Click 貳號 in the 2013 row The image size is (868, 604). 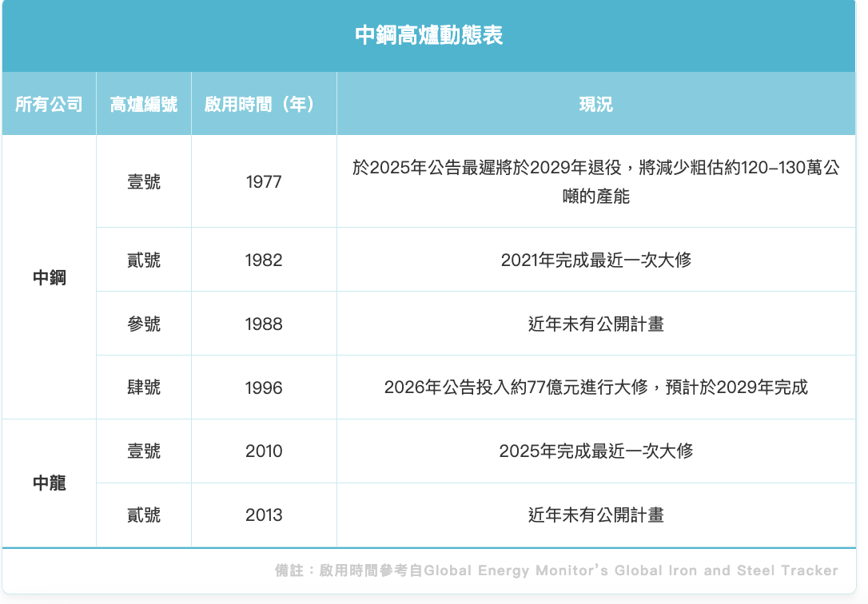144,515
